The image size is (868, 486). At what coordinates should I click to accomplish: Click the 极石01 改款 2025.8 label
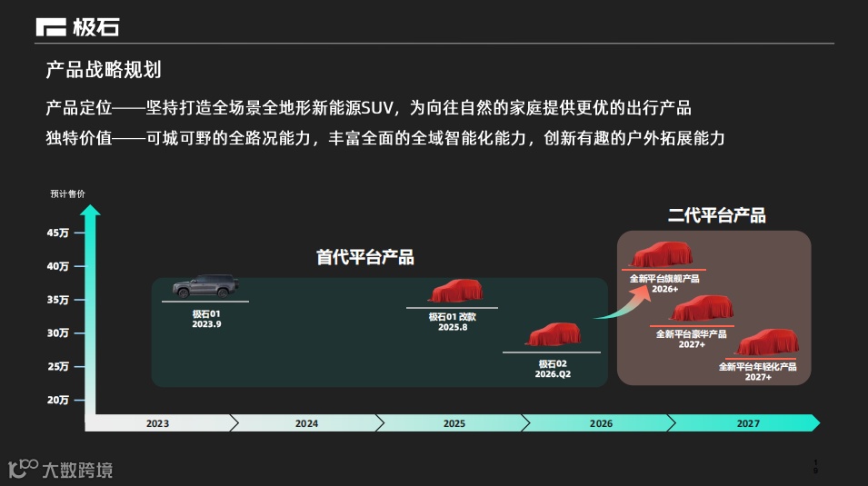point(453,322)
